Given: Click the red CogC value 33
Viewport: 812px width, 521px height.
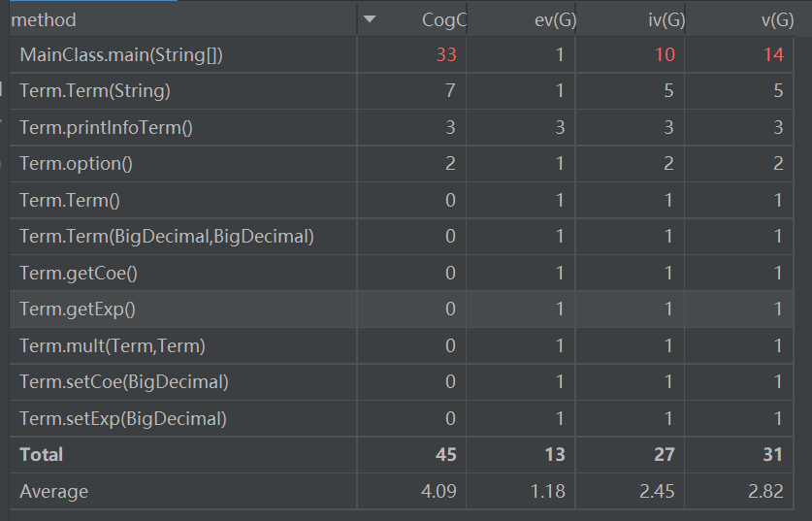Looking at the screenshot, I should pos(445,55).
